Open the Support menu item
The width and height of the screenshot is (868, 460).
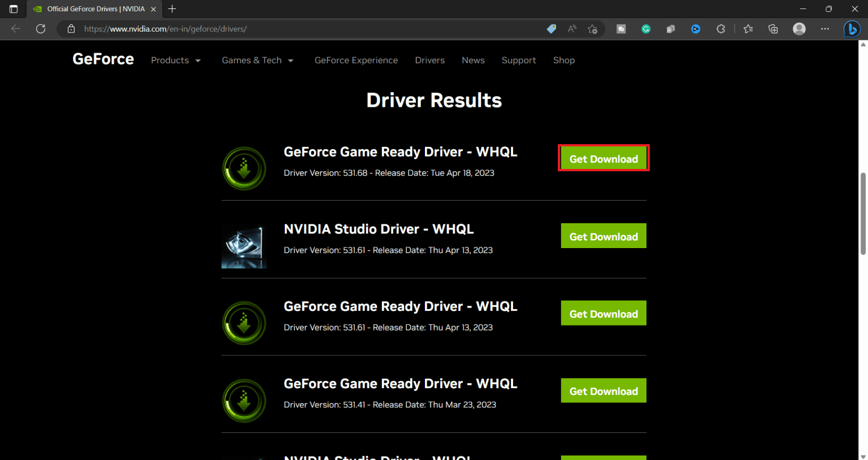click(519, 60)
